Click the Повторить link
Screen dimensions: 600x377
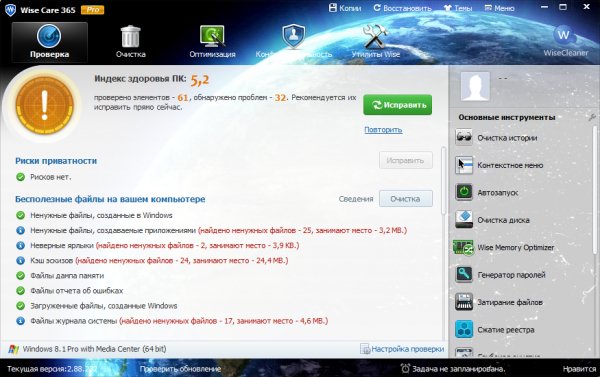(x=383, y=130)
